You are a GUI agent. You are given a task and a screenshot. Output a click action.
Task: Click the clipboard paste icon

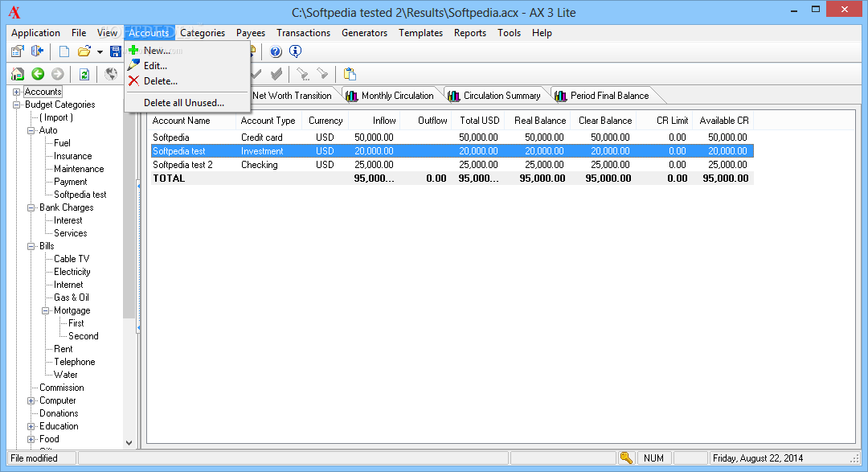(350, 74)
